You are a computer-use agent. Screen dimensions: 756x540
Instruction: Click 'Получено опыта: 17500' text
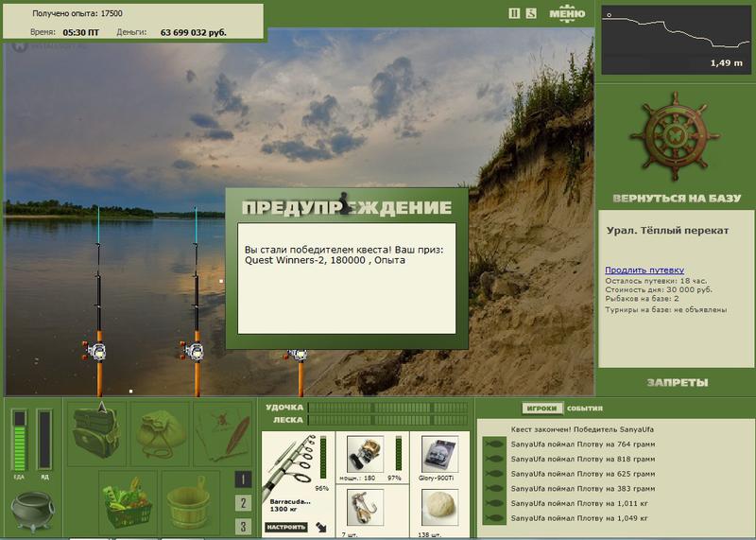click(77, 13)
